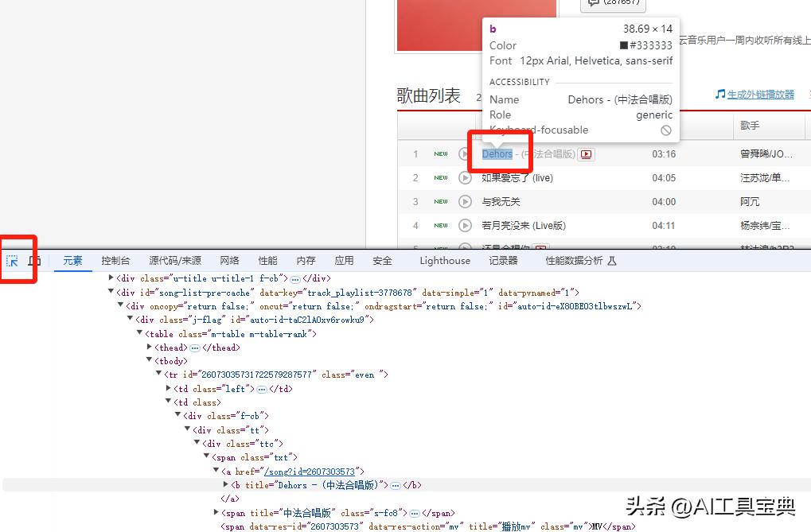Screen dimensions: 811x532
Task: Click the /song?id=2607303573 href link
Action: [x=310, y=472]
